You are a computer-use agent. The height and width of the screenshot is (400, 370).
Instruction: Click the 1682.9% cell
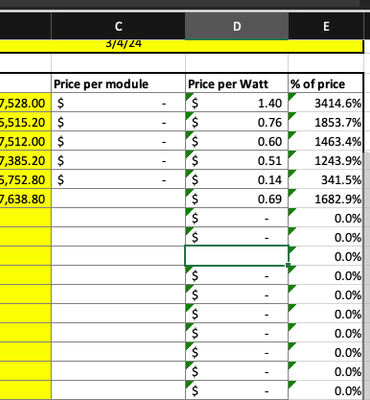pos(326,199)
